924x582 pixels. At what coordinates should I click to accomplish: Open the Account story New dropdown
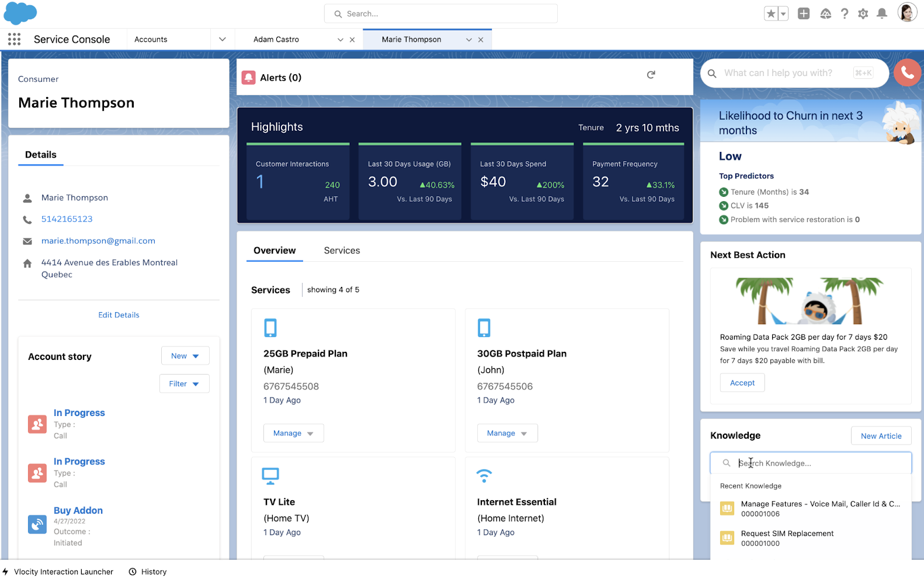185,356
